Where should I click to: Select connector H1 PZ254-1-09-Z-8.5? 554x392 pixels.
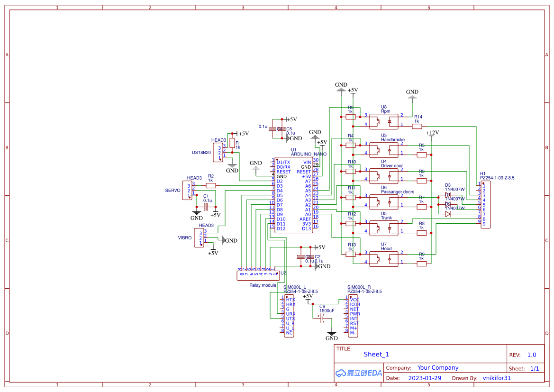tap(486, 204)
